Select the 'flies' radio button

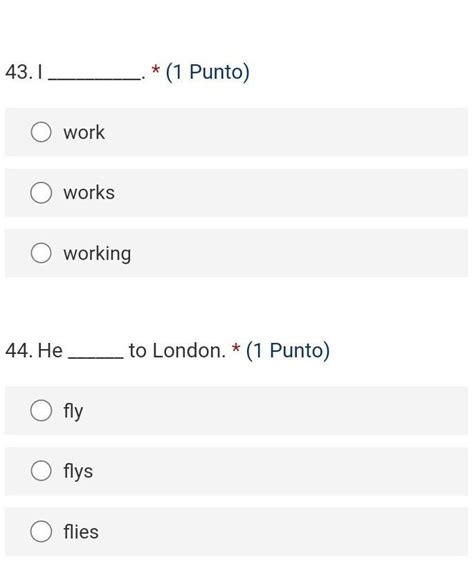(41, 531)
